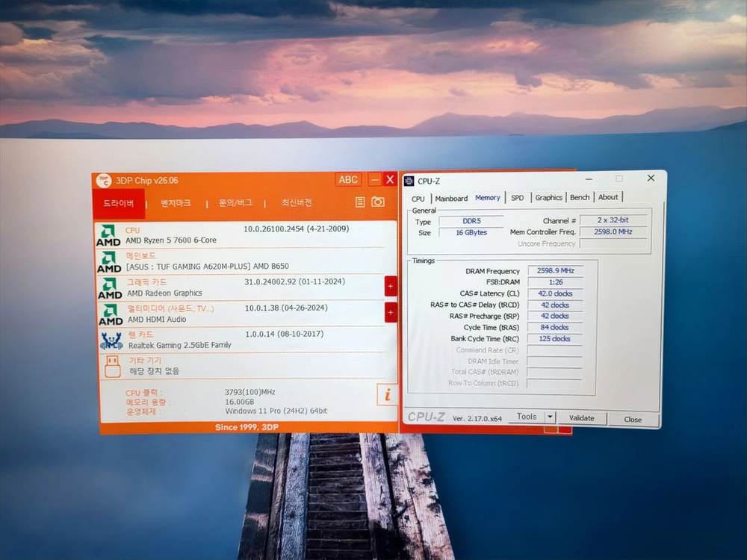Open the 벤치마크 tab in 3DP Chip
The width and height of the screenshot is (747, 560).
click(x=176, y=203)
